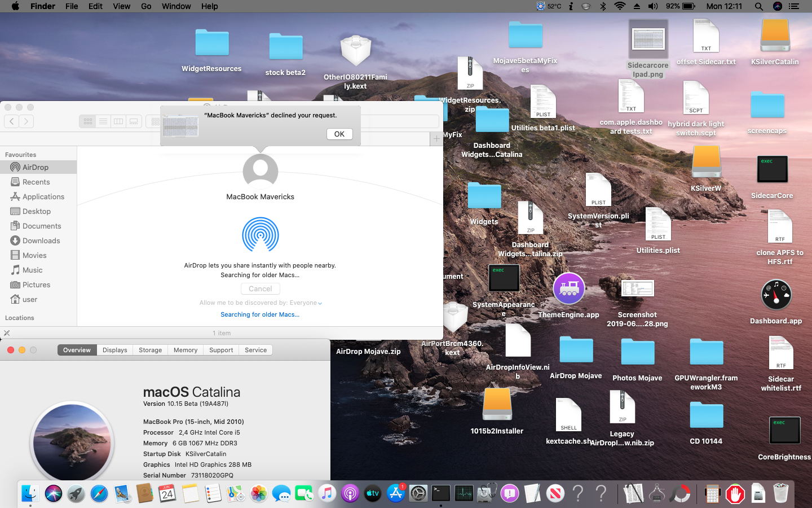The width and height of the screenshot is (812, 508).
Task: Launch Launchpad rocket icon in Dock
Action: (x=76, y=493)
